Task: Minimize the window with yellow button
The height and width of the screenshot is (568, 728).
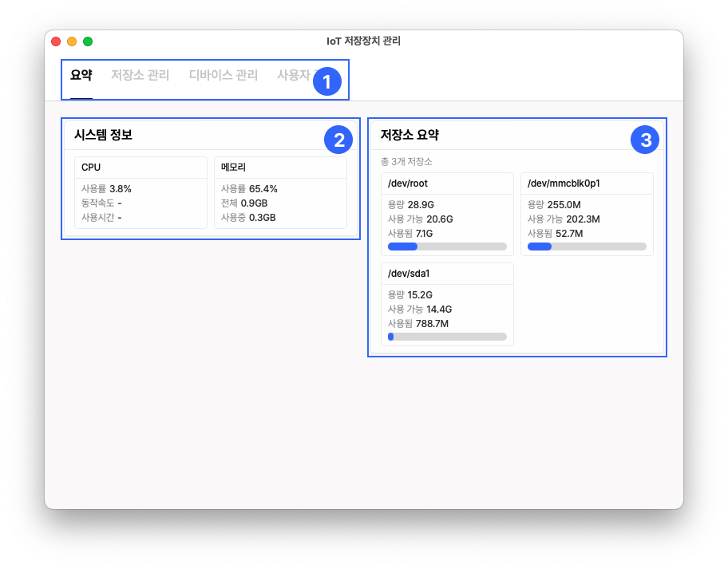Action: pyautogui.click(x=72, y=41)
